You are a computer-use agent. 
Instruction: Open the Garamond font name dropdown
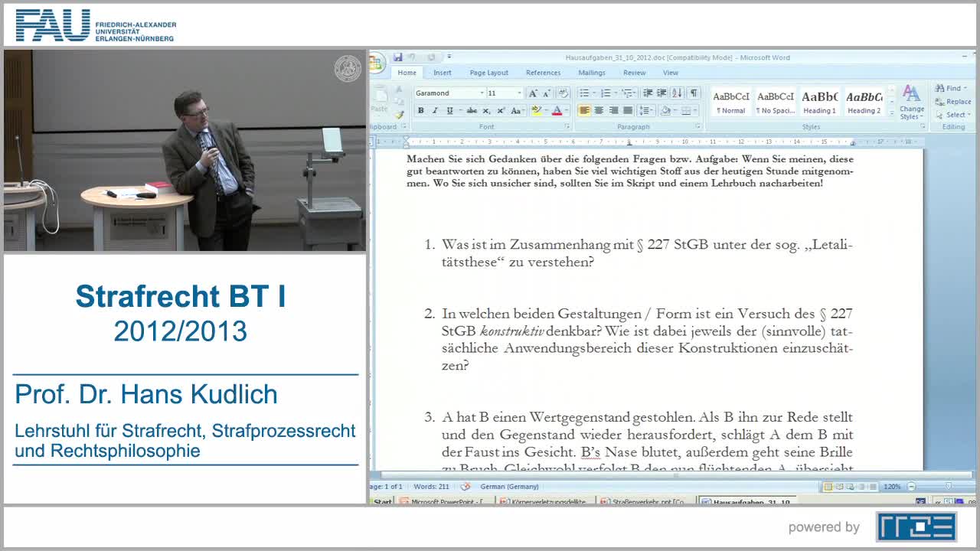482,93
